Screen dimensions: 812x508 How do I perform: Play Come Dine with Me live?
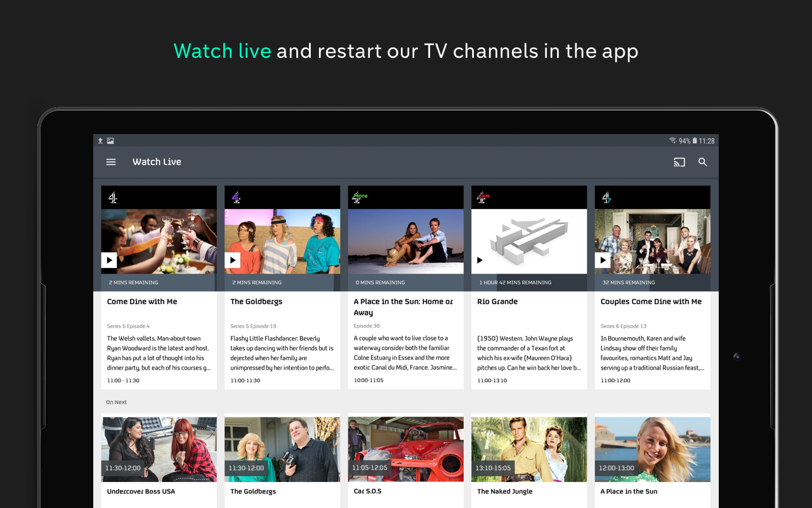tap(108, 260)
